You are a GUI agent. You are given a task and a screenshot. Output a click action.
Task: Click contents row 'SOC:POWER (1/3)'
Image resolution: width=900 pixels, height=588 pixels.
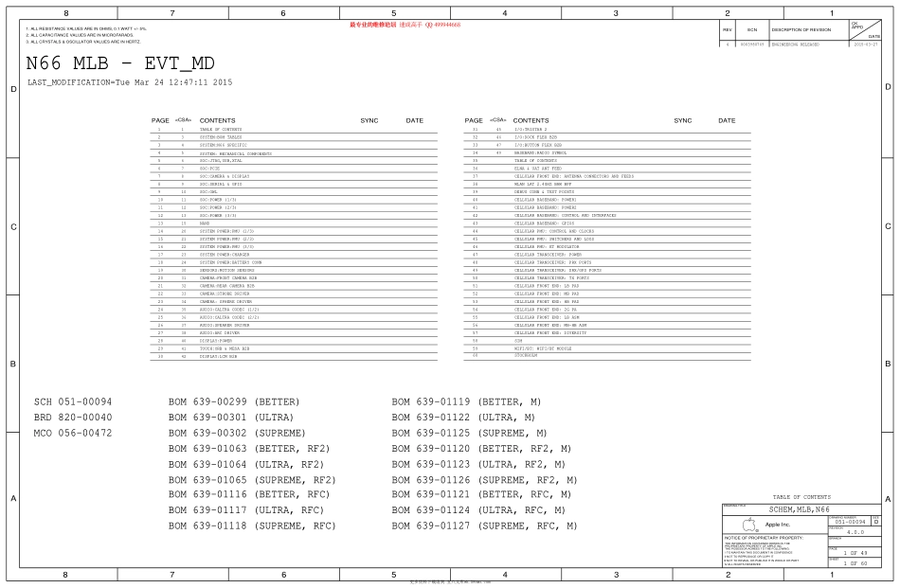coord(294,200)
